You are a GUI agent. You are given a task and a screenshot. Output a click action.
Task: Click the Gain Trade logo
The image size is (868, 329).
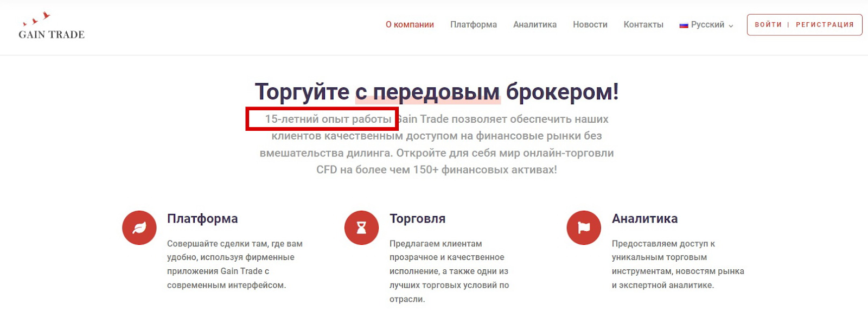tap(52, 26)
